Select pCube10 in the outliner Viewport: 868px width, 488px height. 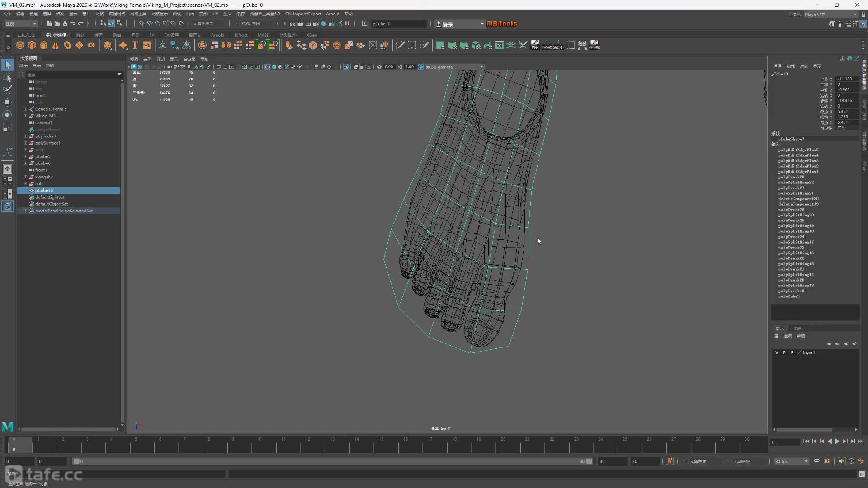click(69, 190)
